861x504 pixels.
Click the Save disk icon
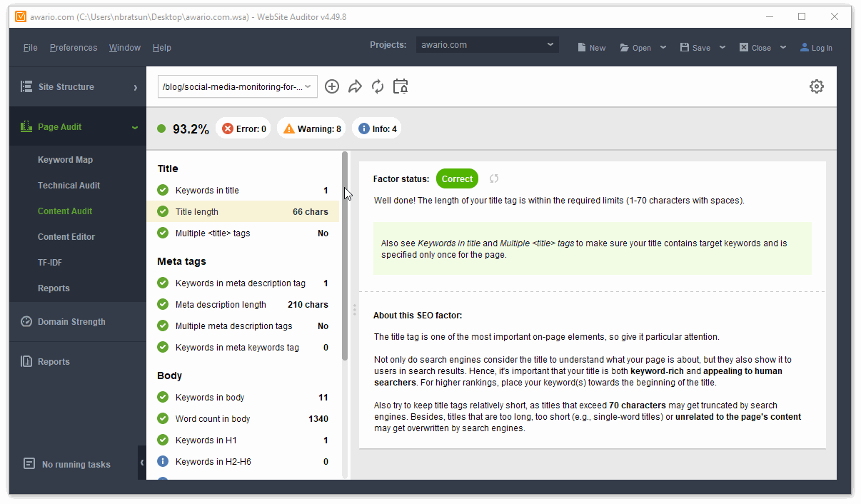point(685,47)
